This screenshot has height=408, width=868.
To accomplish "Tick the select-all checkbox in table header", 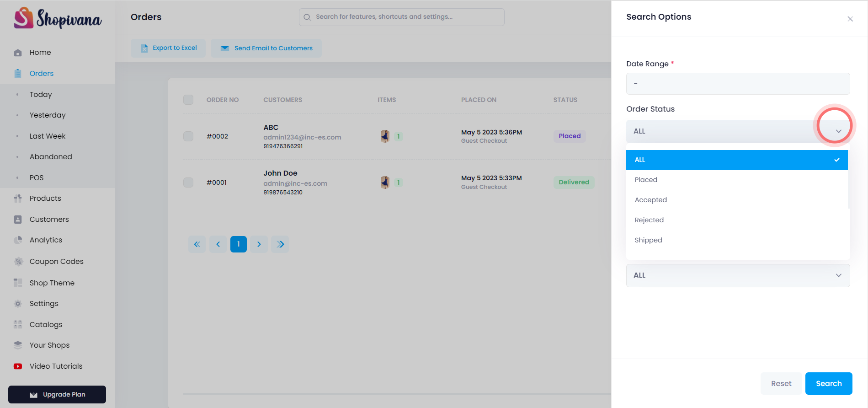I will tap(188, 100).
